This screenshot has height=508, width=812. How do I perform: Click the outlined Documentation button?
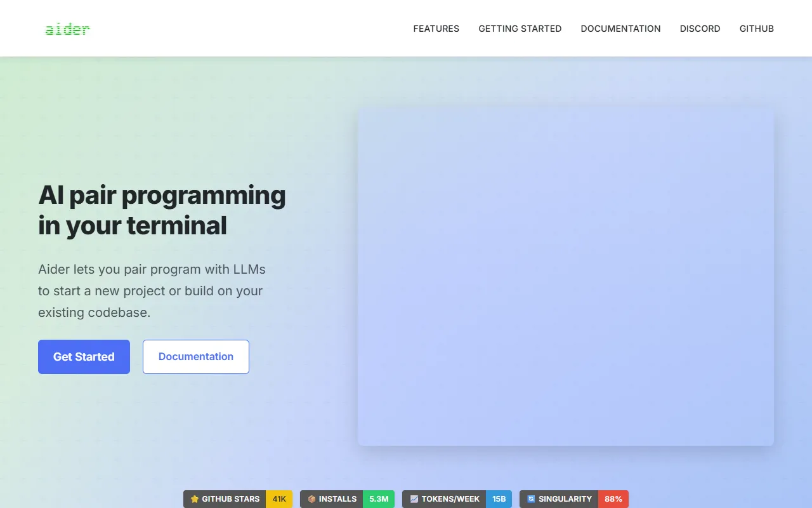point(195,357)
